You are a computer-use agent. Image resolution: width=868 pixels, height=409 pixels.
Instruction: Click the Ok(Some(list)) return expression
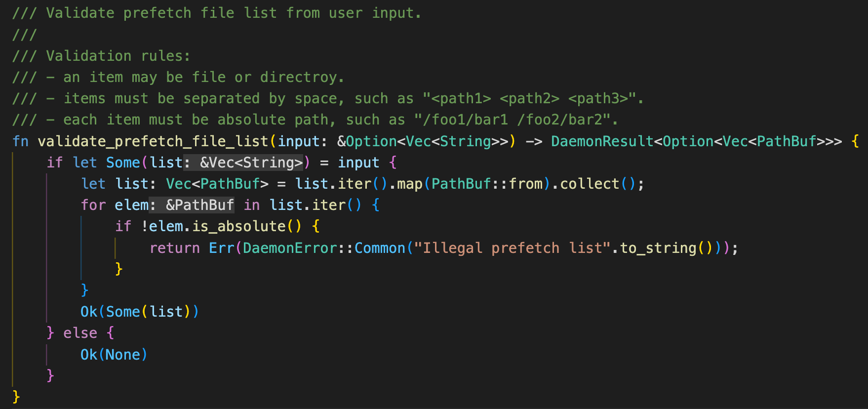coord(140,312)
